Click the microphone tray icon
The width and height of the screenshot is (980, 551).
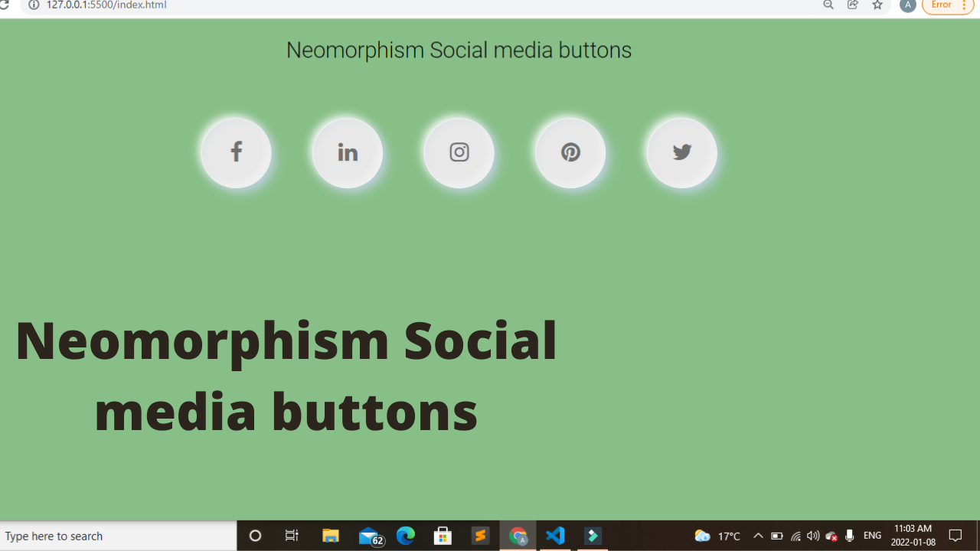point(850,536)
